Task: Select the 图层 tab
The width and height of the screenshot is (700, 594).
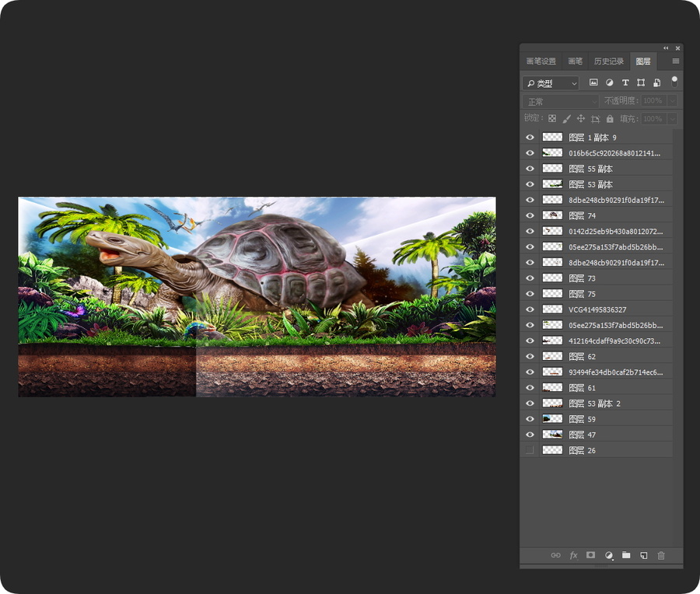Action: coord(643,61)
